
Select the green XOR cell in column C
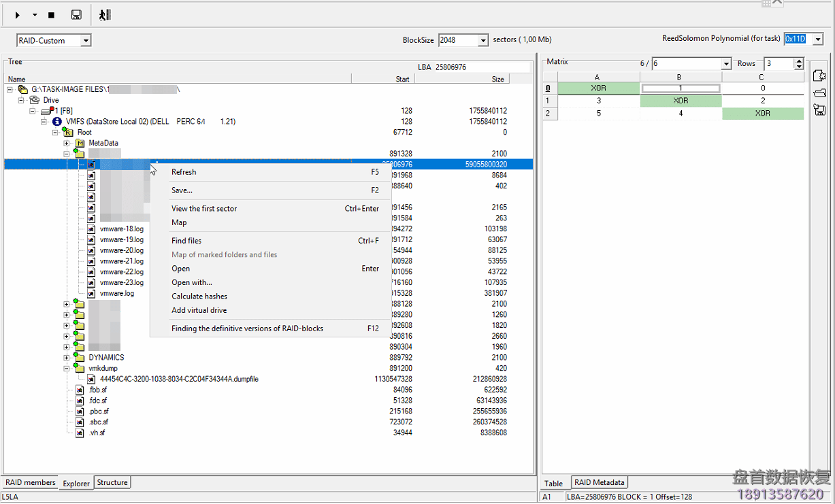[763, 114]
